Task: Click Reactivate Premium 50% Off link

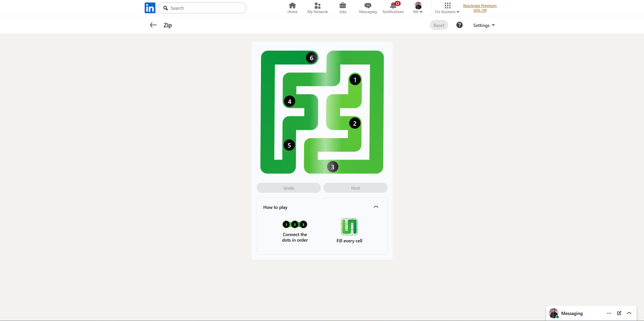Action: [480, 8]
